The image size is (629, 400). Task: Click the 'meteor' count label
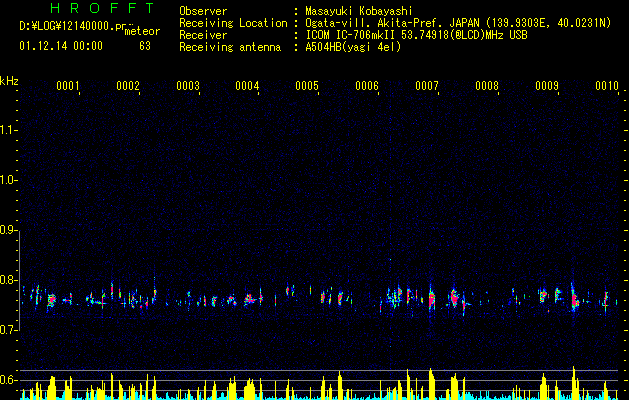142,31
